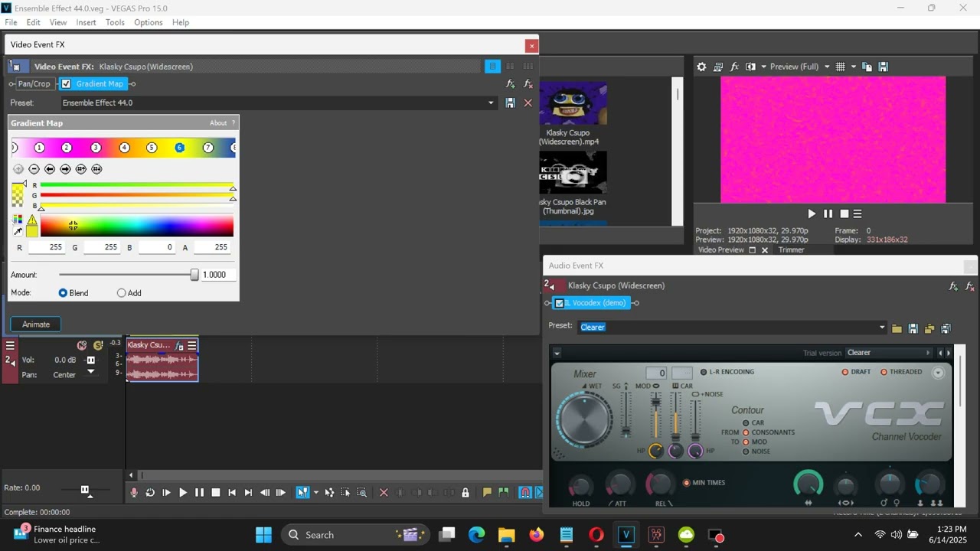Image resolution: width=980 pixels, height=551 pixels.
Task: Start timeline playback with Play button
Action: [x=183, y=493]
